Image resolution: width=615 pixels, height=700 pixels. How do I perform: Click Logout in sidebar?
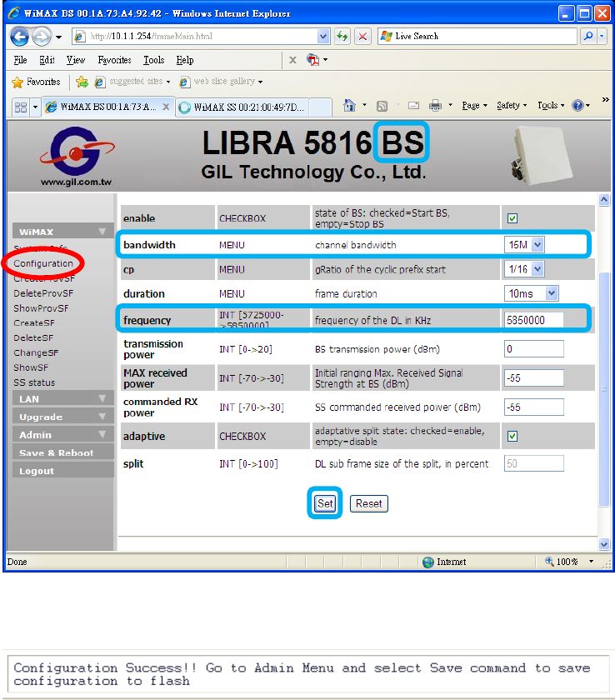coord(63,471)
